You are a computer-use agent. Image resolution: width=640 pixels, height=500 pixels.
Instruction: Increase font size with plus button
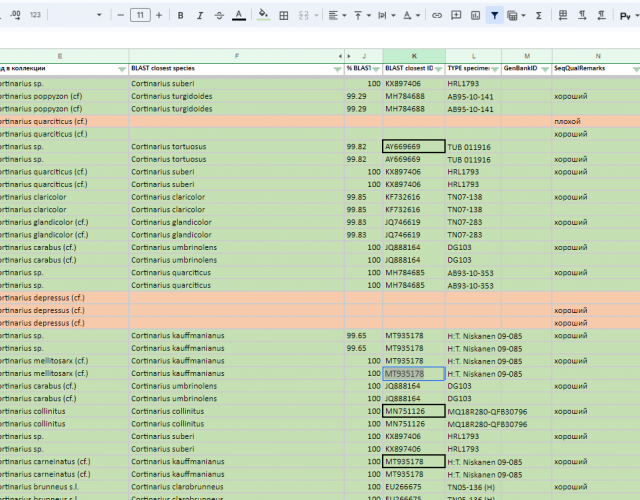(159, 16)
